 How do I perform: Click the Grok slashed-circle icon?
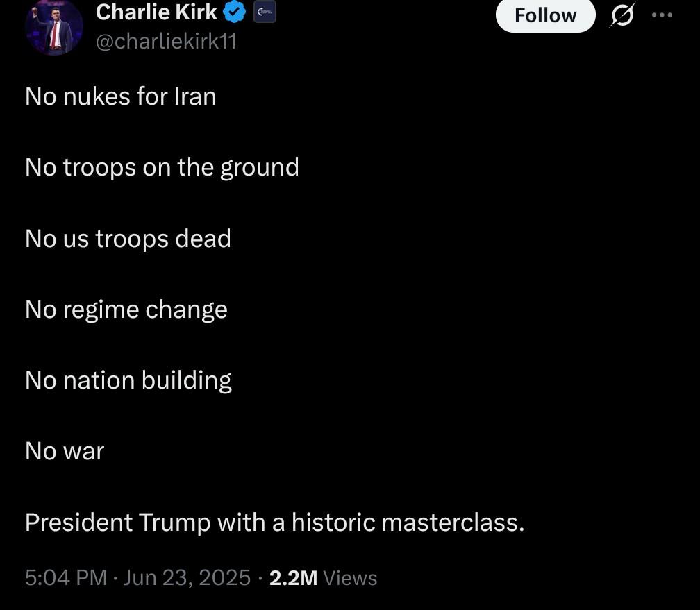pyautogui.click(x=621, y=15)
